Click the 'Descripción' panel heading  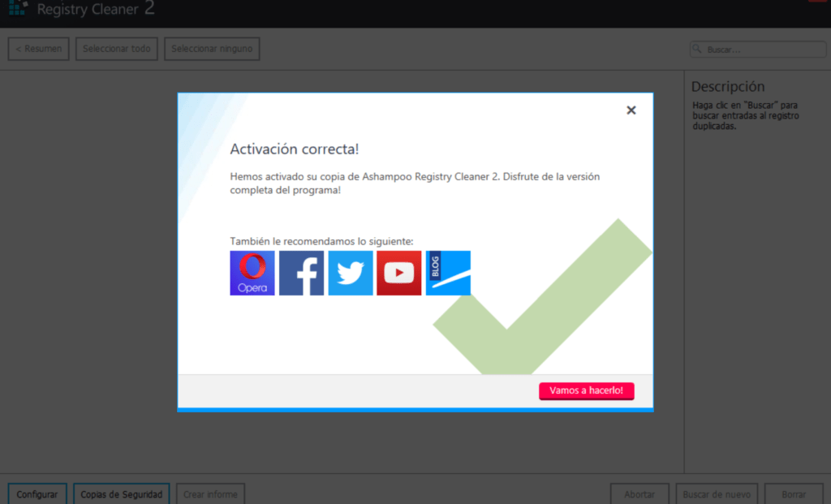coord(728,86)
